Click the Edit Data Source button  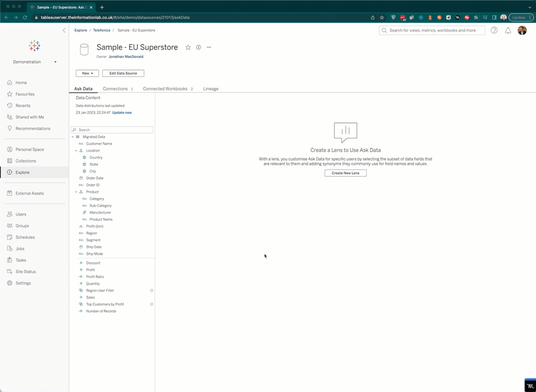tap(123, 73)
